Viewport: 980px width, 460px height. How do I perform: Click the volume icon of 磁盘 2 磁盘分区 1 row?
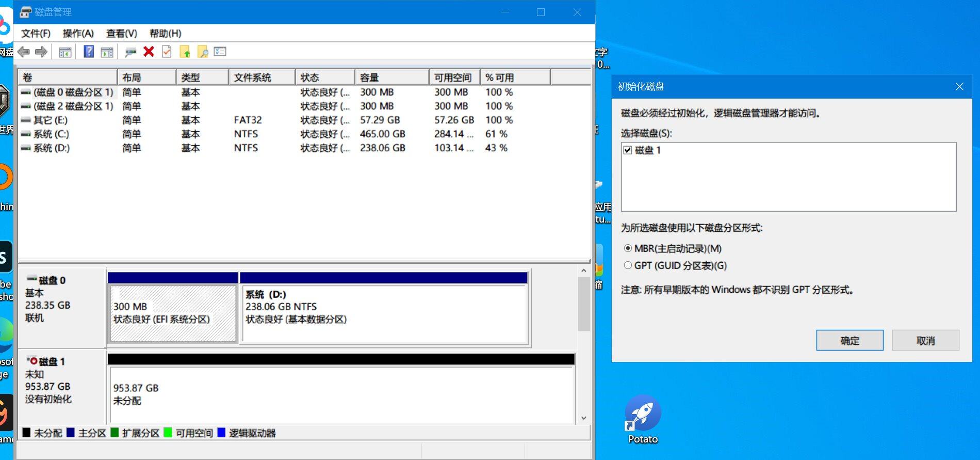coord(26,106)
